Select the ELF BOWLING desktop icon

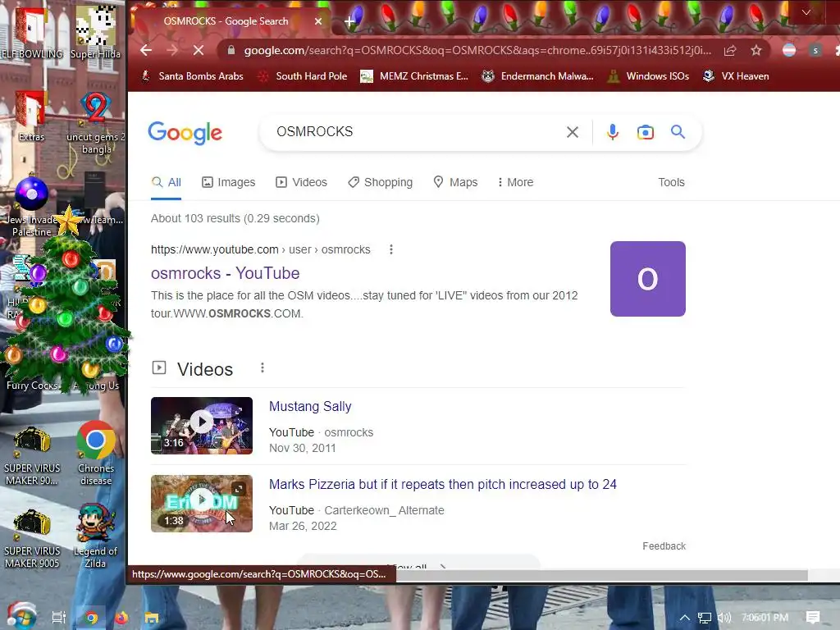click(x=32, y=34)
